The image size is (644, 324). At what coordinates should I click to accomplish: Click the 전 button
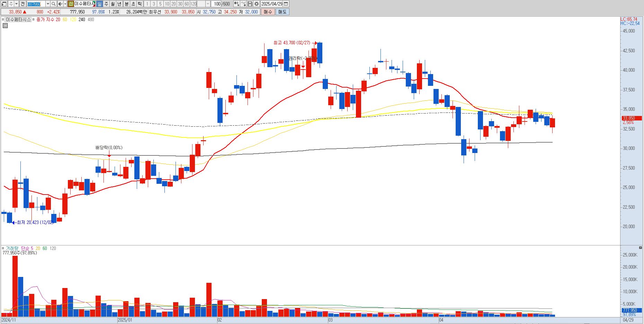[23, 4]
